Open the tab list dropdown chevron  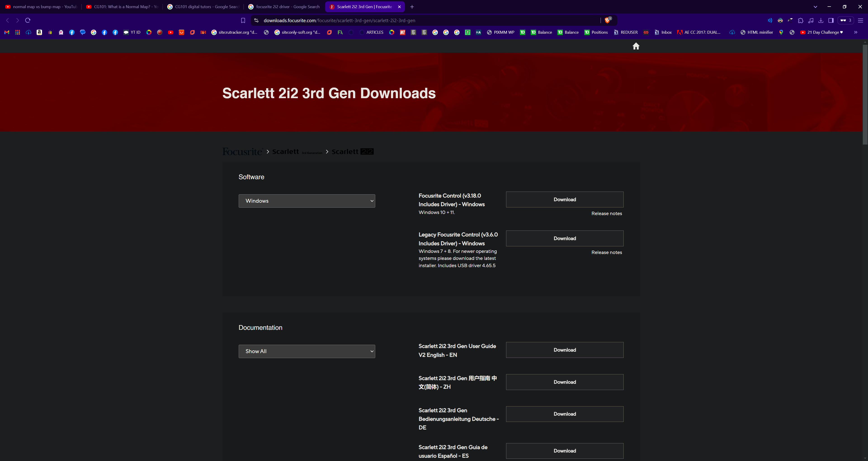tap(815, 7)
